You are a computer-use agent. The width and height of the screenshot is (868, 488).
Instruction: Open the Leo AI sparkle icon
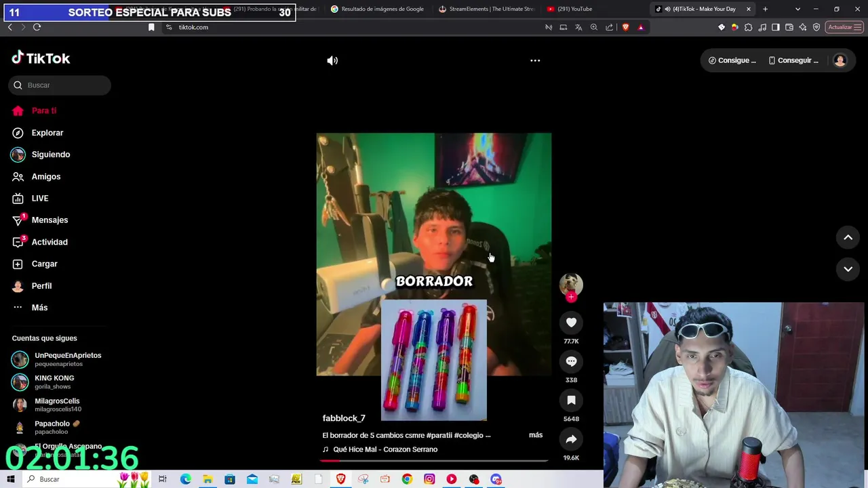(803, 27)
